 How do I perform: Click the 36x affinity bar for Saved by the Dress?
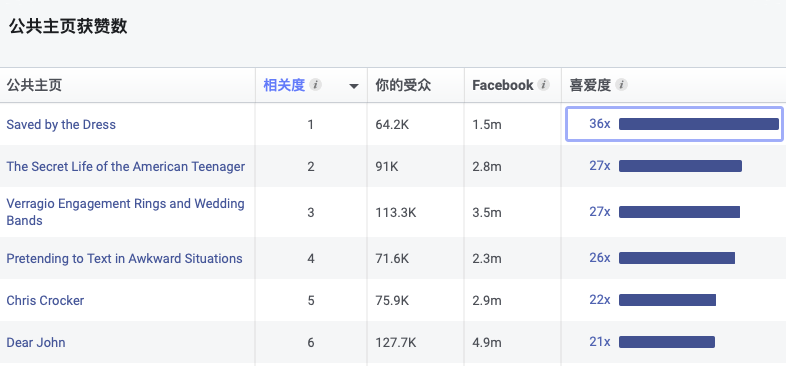coord(699,124)
